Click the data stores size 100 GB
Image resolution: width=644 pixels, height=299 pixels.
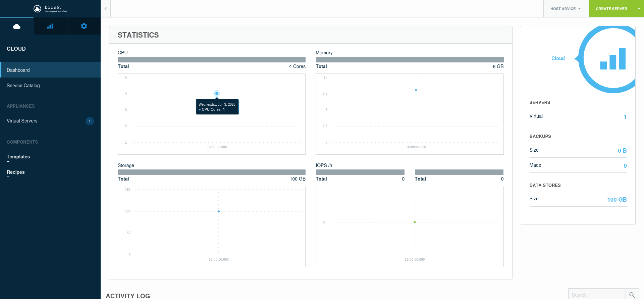pyautogui.click(x=617, y=200)
